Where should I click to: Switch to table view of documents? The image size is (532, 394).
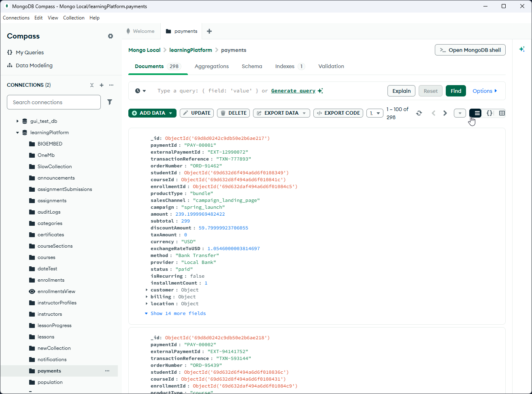[x=502, y=113]
